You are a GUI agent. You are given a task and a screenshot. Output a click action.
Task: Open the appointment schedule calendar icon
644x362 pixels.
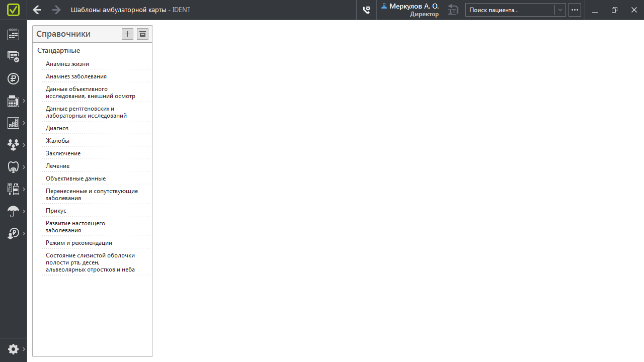coord(13,34)
